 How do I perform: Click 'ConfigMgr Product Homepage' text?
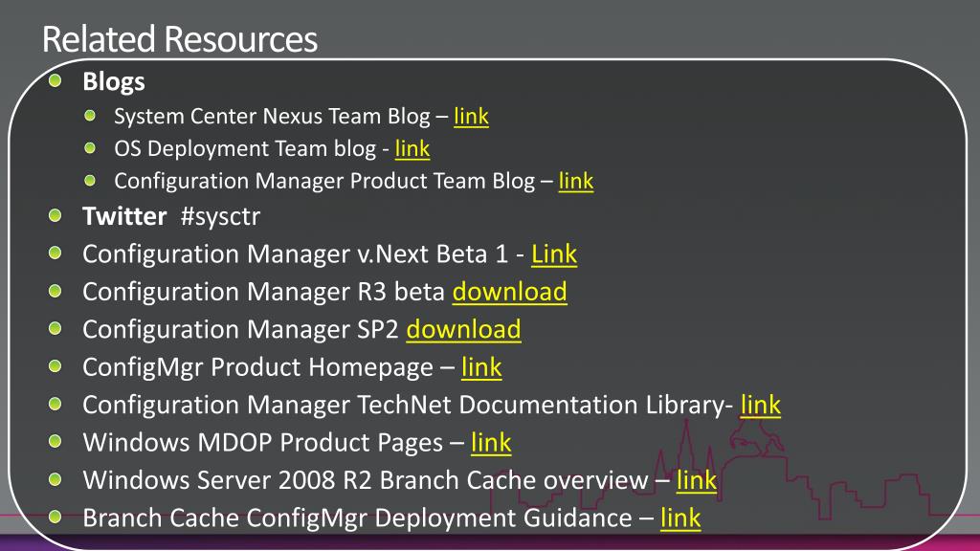258,367
